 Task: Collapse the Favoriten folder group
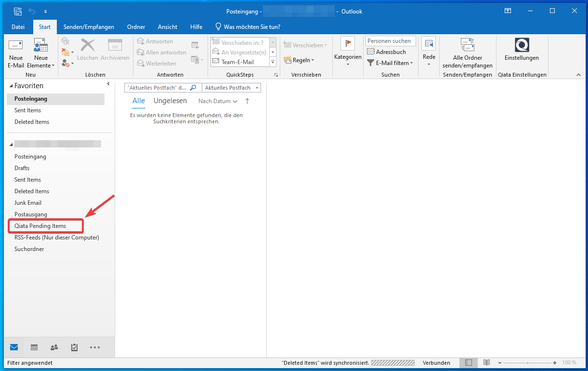coord(11,86)
